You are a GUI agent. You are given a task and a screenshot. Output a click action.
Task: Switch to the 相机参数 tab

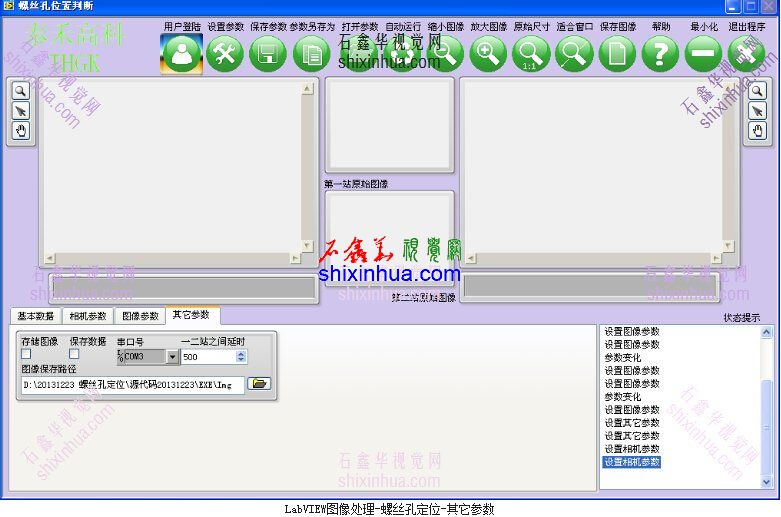point(87,316)
